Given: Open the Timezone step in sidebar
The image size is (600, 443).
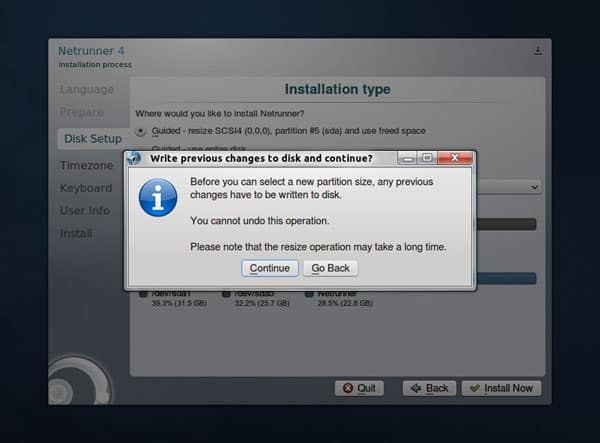Looking at the screenshot, I should [x=86, y=165].
